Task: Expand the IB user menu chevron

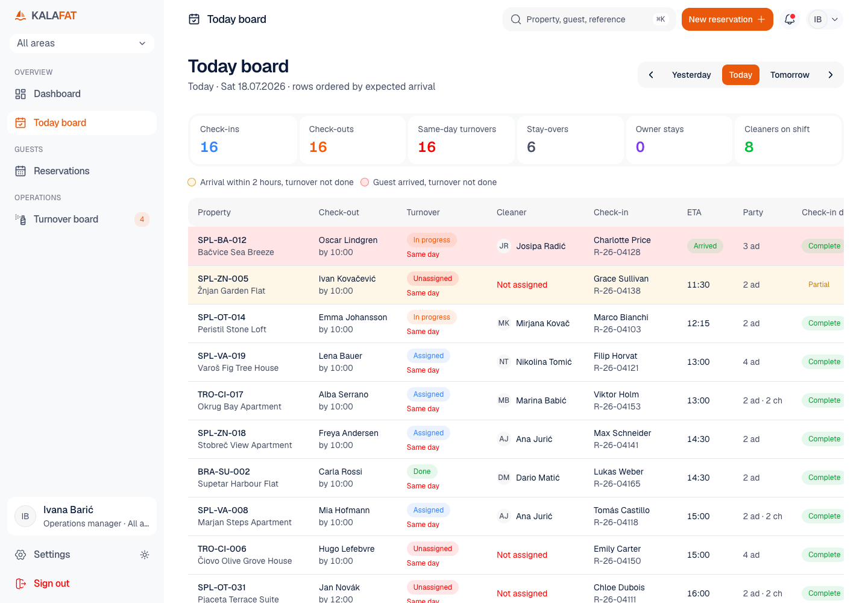Action: 835,19
